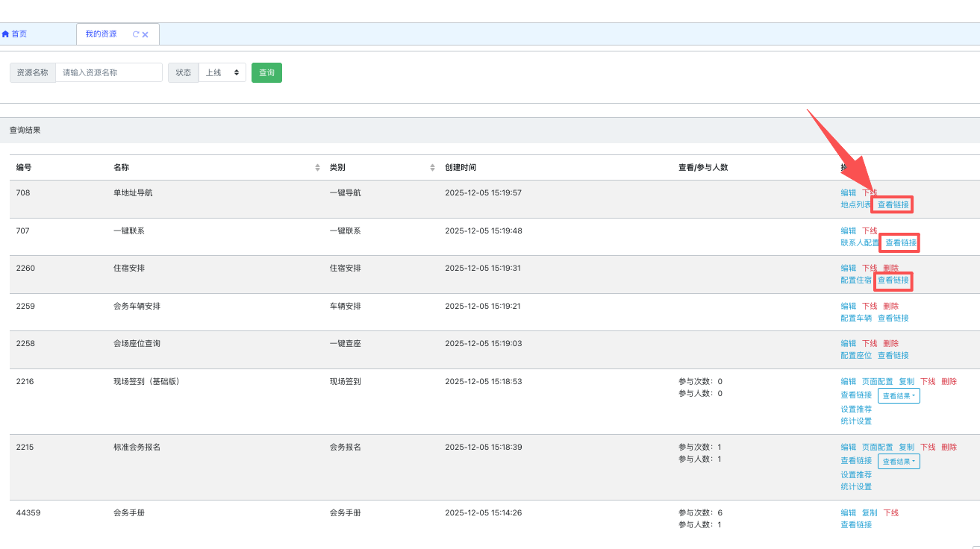Image resolution: width=980 pixels, height=549 pixels.
Task: Open 联系人配置 for the 一键联系 row
Action: tap(860, 242)
